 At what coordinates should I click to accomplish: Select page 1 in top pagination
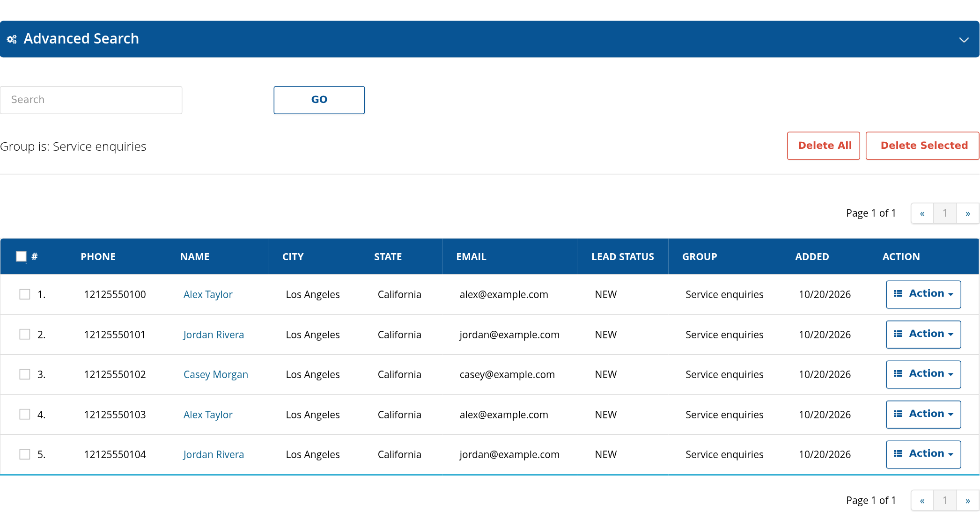[x=945, y=213]
